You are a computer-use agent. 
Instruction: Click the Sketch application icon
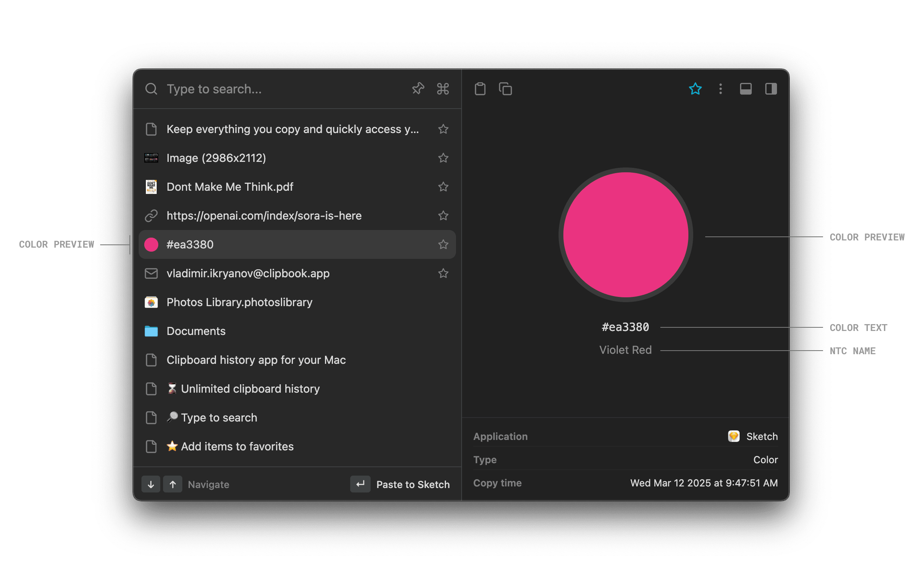pyautogui.click(x=734, y=436)
